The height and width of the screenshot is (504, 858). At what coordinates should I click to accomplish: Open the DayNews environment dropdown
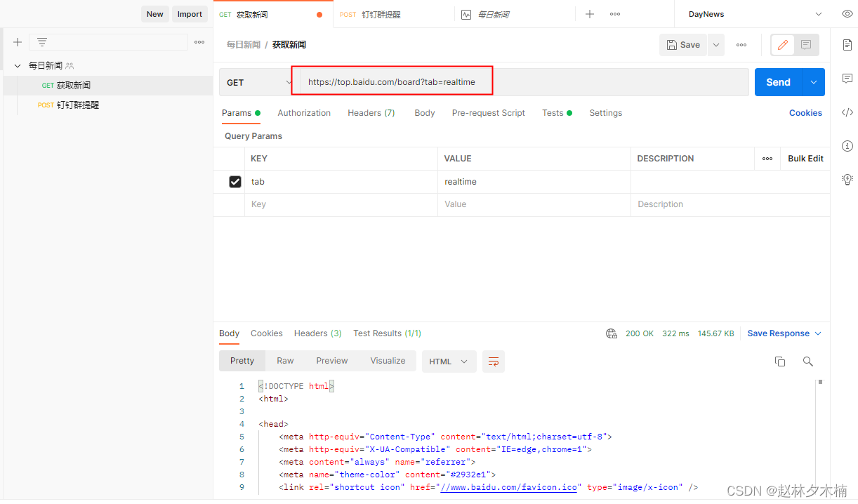pyautogui.click(x=755, y=14)
